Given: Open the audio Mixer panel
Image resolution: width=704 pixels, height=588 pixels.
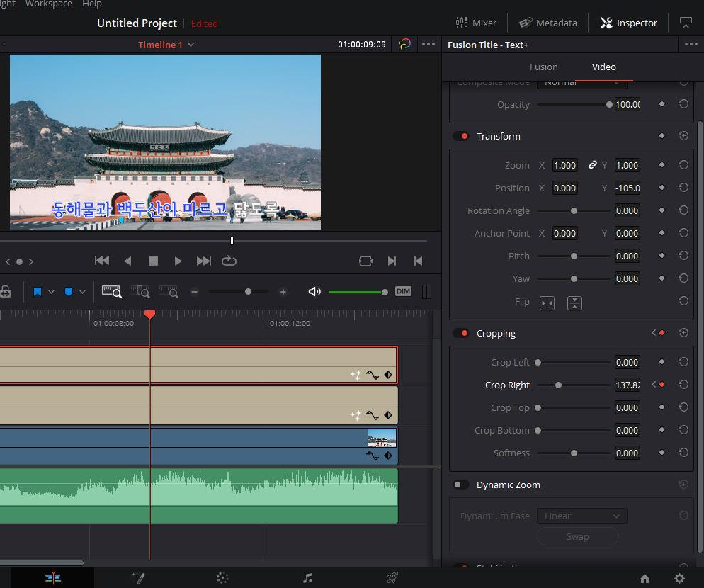Looking at the screenshot, I should 476,23.
